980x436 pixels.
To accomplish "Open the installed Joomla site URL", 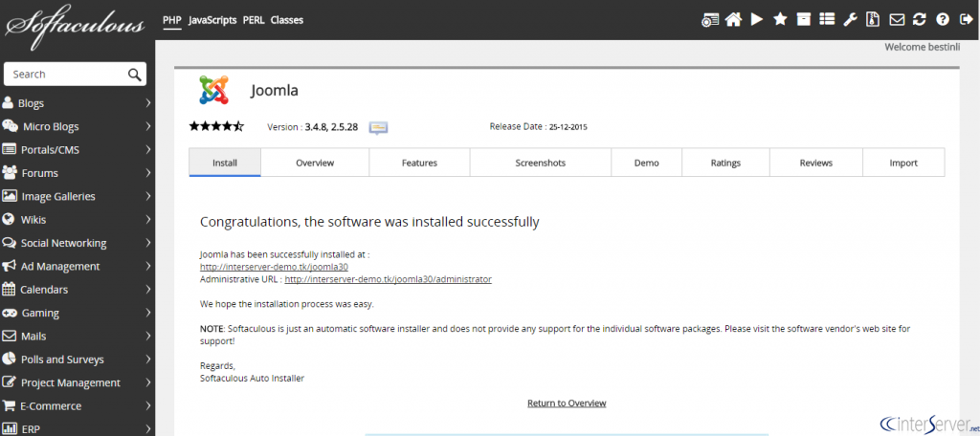I will (274, 267).
